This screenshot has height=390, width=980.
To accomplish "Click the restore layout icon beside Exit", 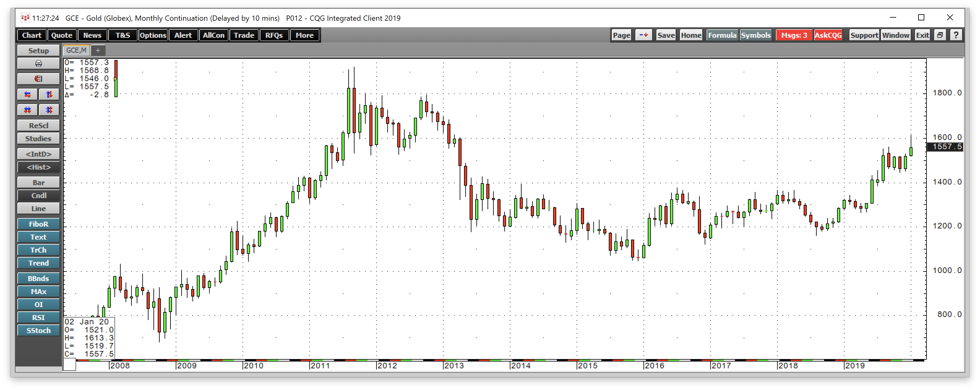I will click(x=940, y=35).
